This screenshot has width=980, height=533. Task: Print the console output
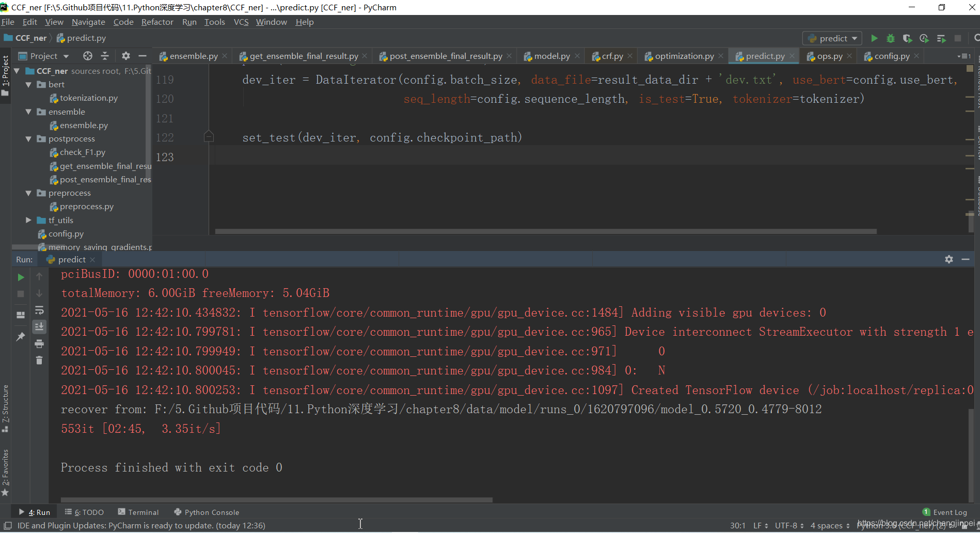(x=39, y=344)
